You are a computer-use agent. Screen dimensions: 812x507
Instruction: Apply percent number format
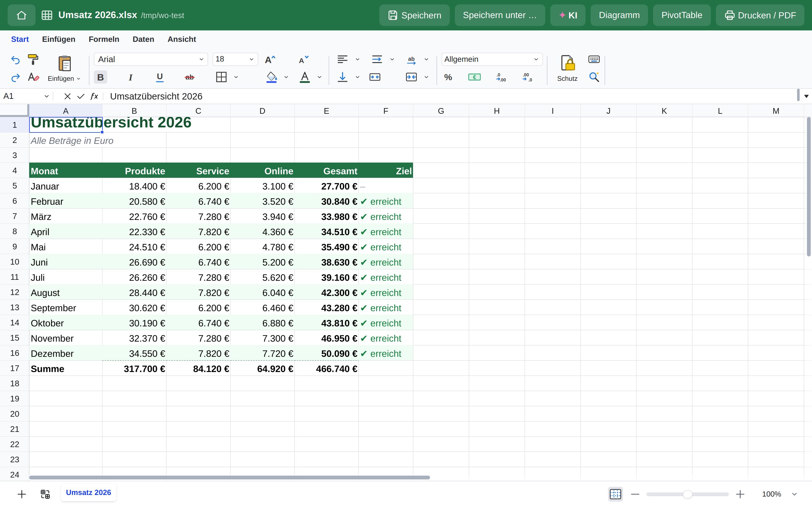point(448,77)
